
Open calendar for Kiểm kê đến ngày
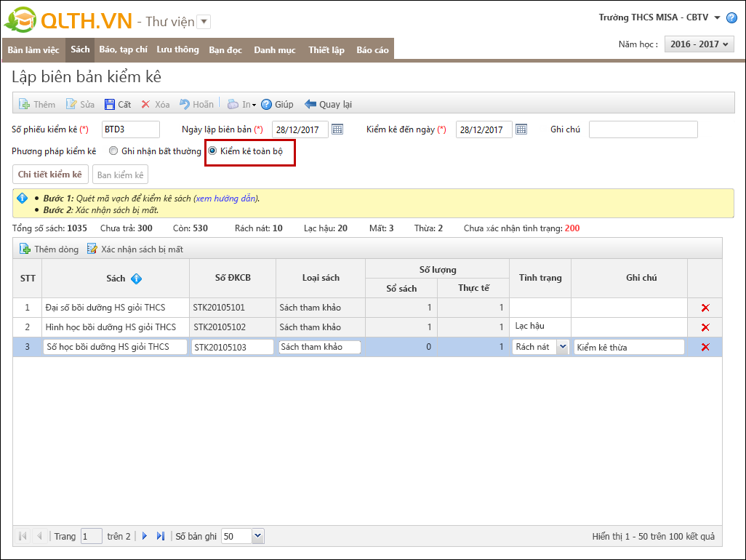pos(521,129)
